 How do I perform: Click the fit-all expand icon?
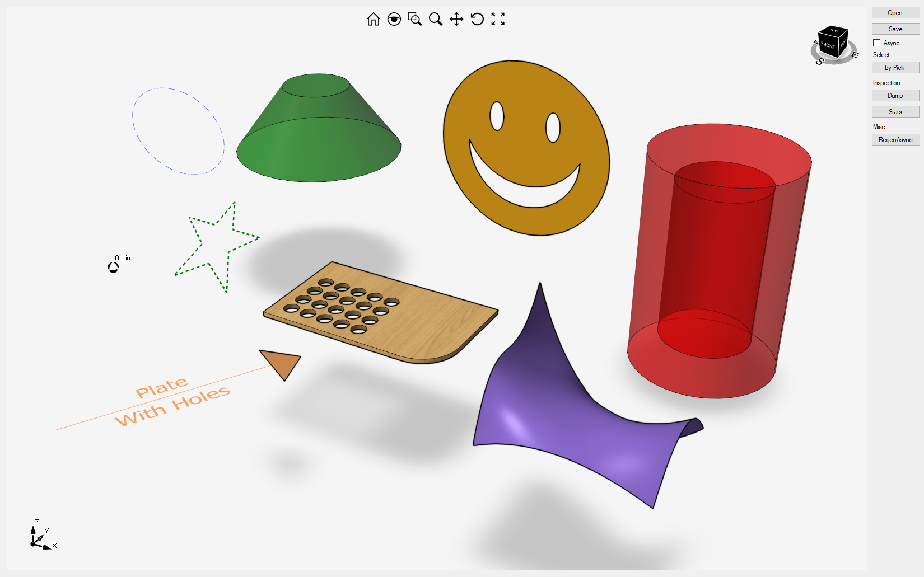tap(499, 18)
